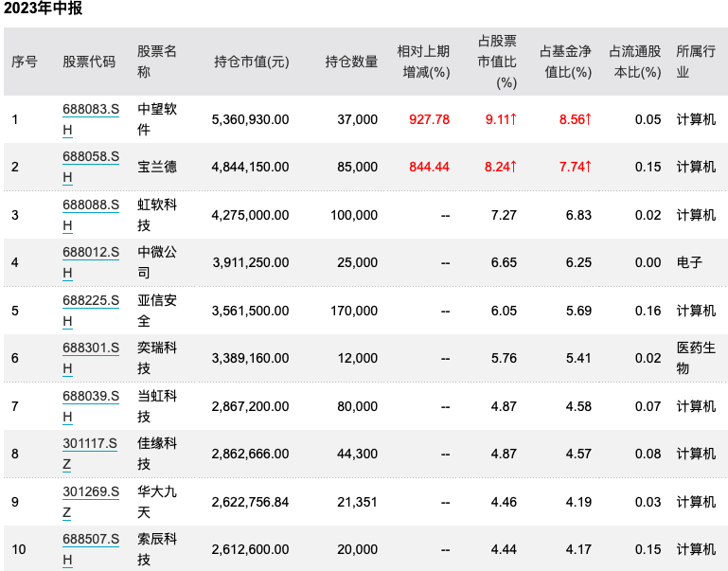Click stock value ratio 4.44
Screen dimensions: 728x571
pyautogui.click(x=504, y=549)
